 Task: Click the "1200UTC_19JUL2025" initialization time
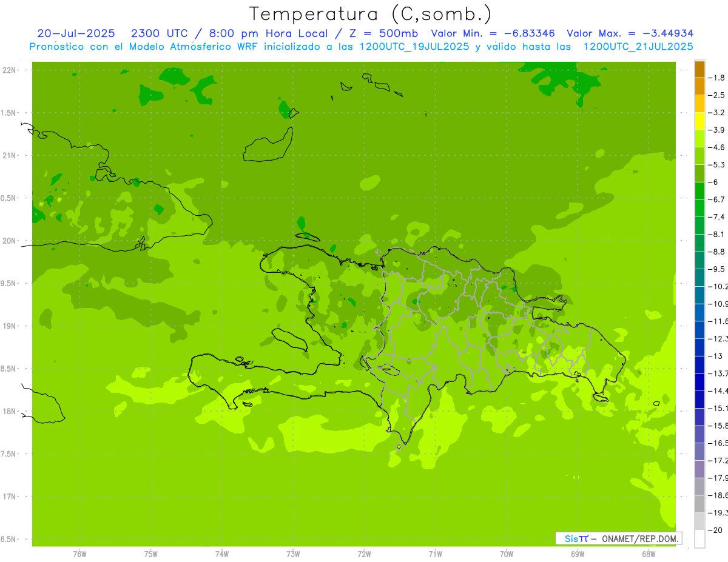coord(414,46)
